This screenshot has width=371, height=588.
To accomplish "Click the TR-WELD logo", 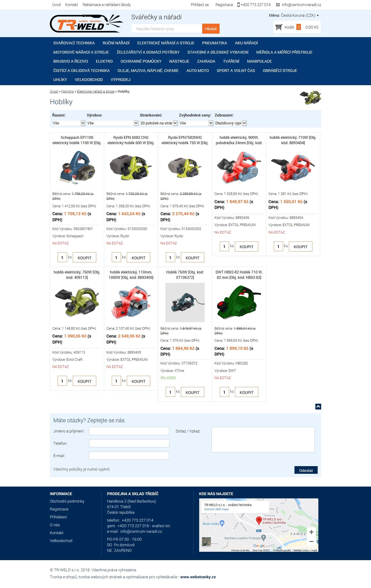I will coord(86,23).
